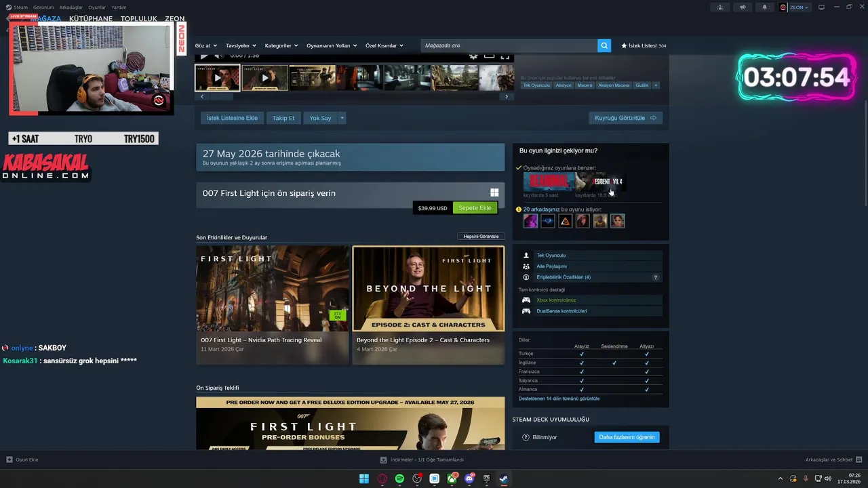Open Discord from the taskbar
Viewport: 868px width, 488px height.
tap(469, 479)
